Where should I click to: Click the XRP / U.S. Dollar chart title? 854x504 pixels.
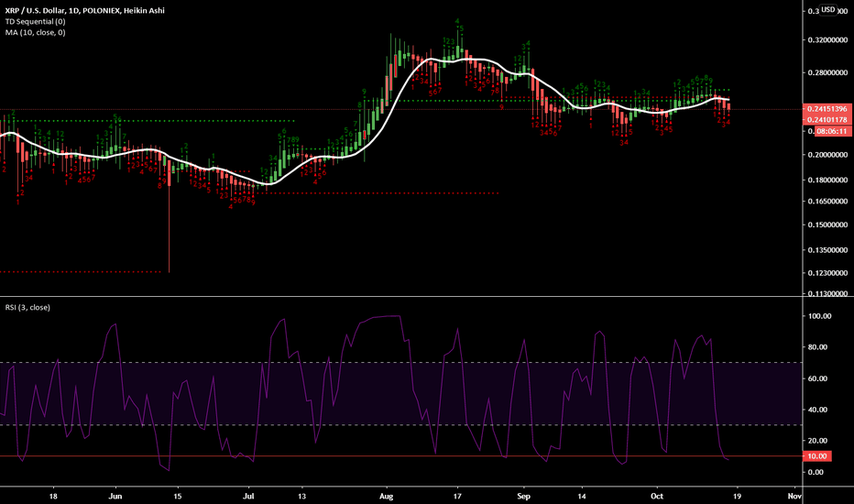84,10
